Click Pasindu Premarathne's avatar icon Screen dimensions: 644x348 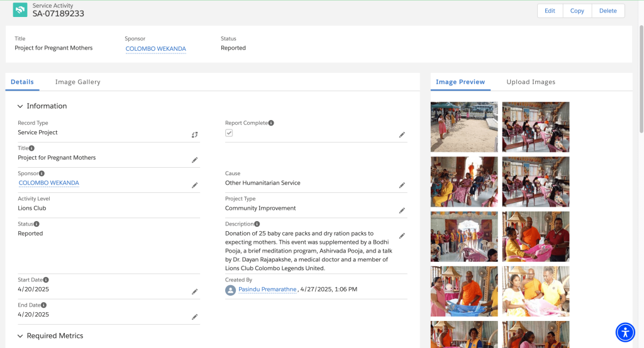click(230, 290)
